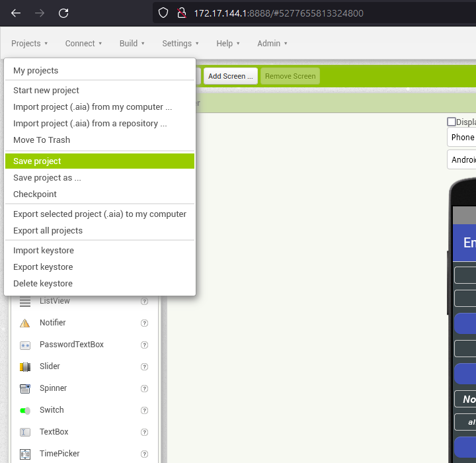
Task: Open the Connect dropdown menu
Action: tap(83, 44)
